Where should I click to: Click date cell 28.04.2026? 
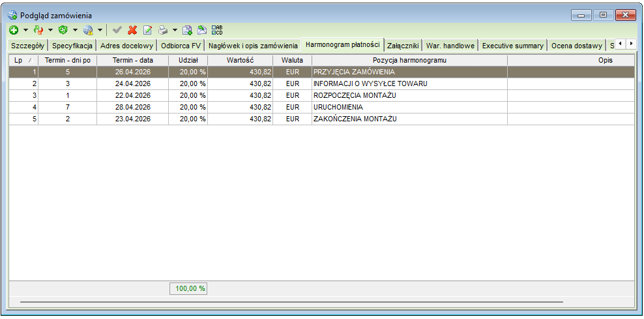(x=133, y=107)
